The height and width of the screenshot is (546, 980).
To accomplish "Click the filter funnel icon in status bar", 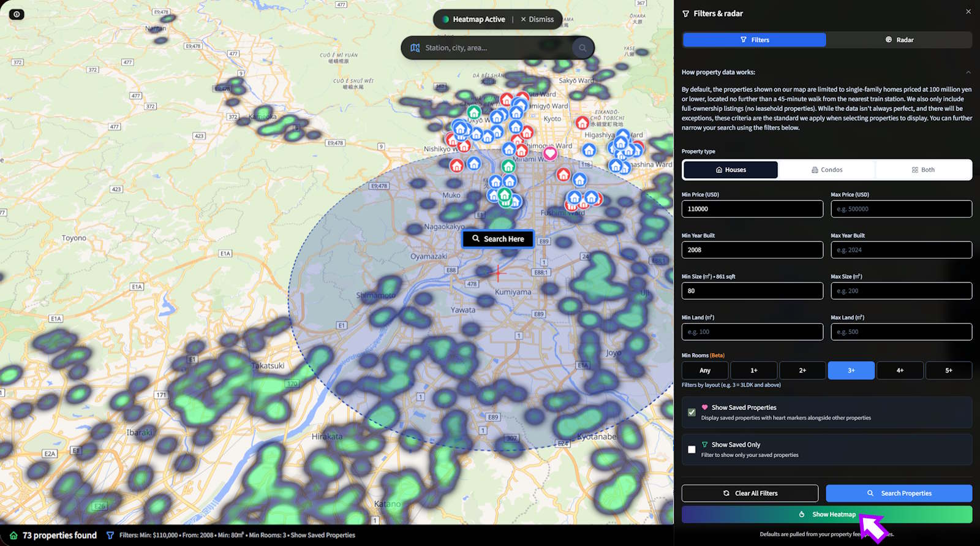I will (110, 535).
